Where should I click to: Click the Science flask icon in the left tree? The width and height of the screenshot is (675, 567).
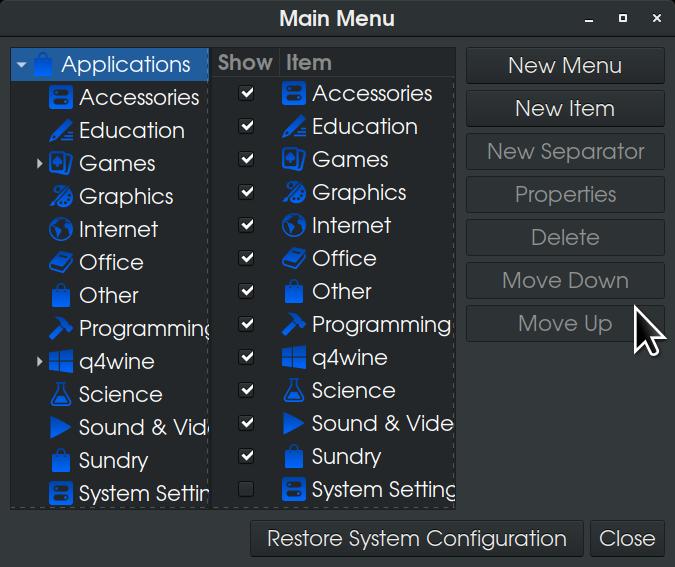(x=61, y=395)
